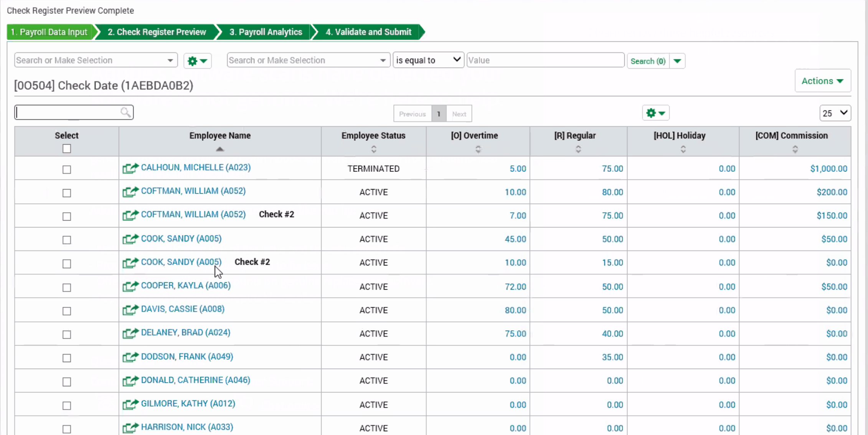Image resolution: width=868 pixels, height=435 pixels.
Task: Change rows per page from 25
Action: pyautogui.click(x=835, y=113)
